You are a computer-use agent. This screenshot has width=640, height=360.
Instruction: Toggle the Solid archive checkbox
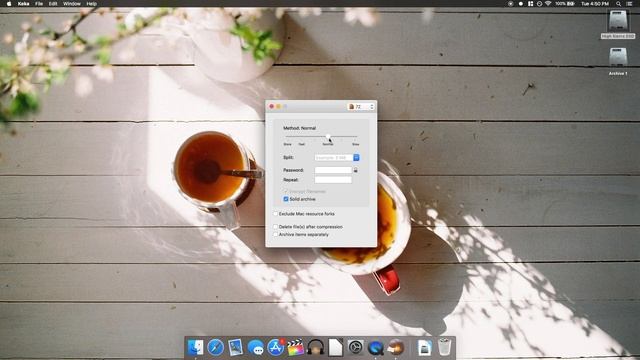tap(286, 199)
